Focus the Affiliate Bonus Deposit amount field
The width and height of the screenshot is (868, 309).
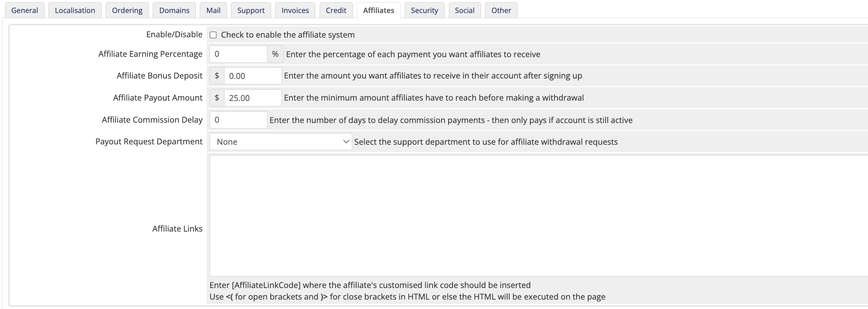point(253,76)
